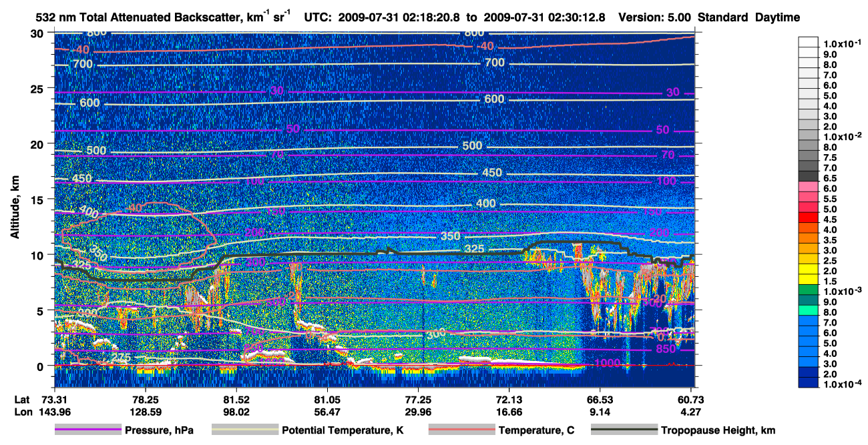Click the 'Lat' row label
This screenshot has width=868, height=445.
point(21,399)
